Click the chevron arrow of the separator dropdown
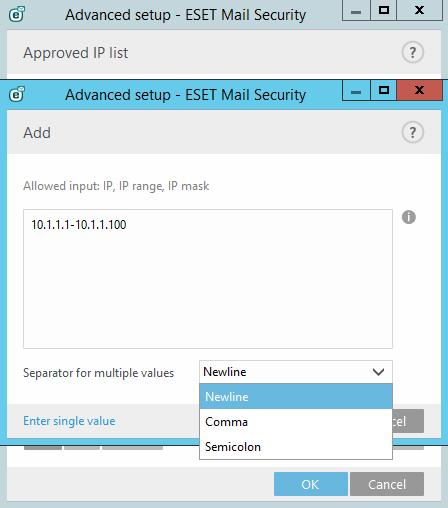 pos(378,372)
